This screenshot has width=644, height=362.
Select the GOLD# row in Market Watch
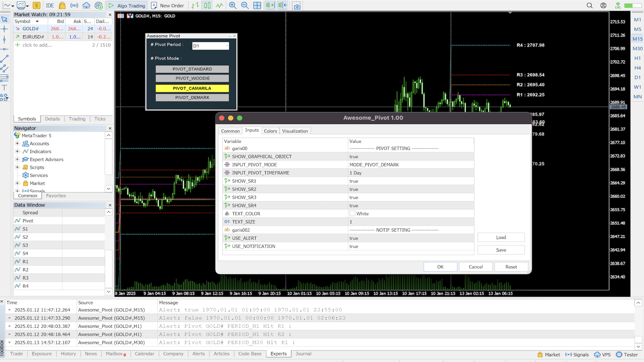click(63, 29)
